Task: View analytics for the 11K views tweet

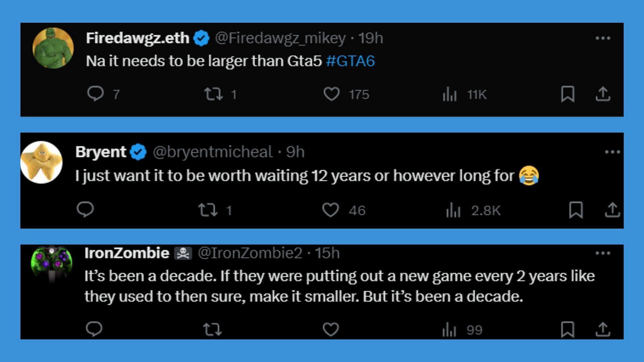Action: click(x=450, y=94)
